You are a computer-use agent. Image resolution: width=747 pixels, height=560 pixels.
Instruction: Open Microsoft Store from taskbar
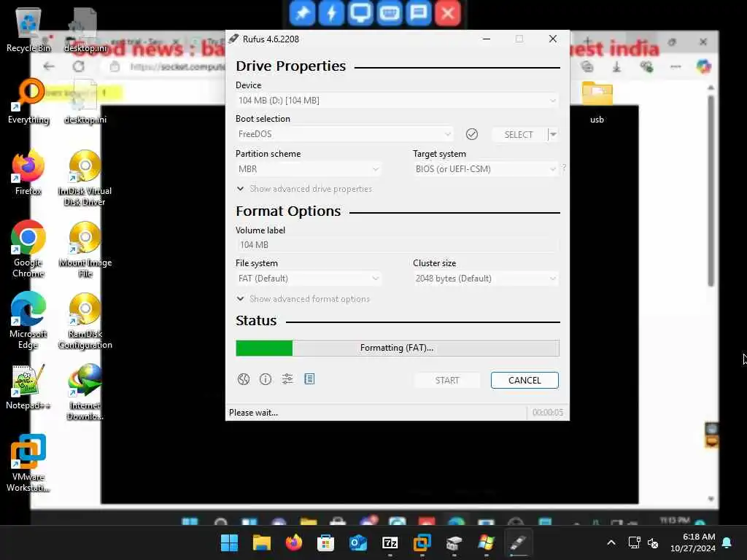pyautogui.click(x=326, y=542)
